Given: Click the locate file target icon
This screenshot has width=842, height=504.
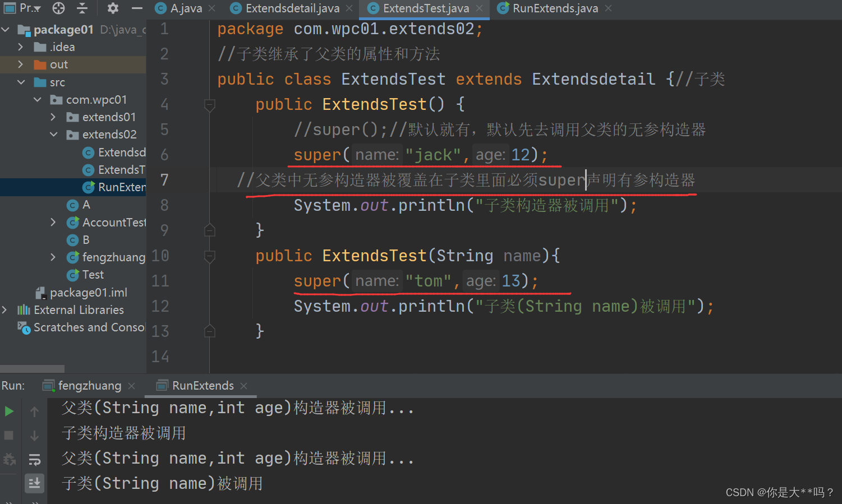Looking at the screenshot, I should (58, 8).
